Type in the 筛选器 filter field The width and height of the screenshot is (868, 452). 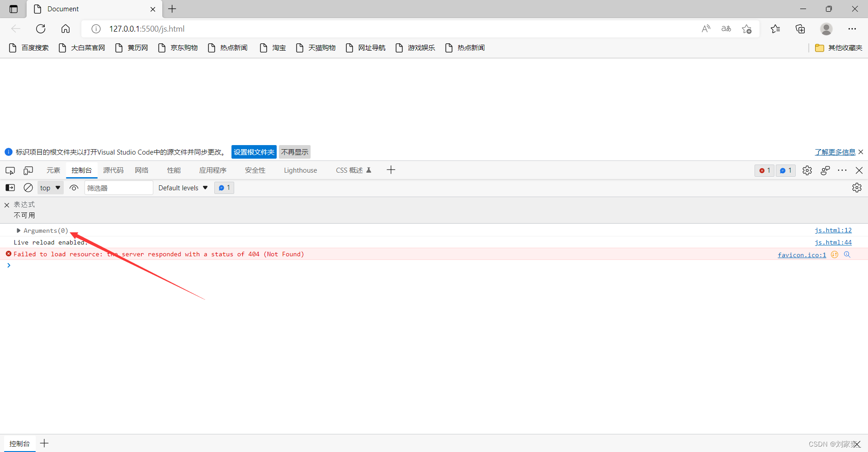118,188
